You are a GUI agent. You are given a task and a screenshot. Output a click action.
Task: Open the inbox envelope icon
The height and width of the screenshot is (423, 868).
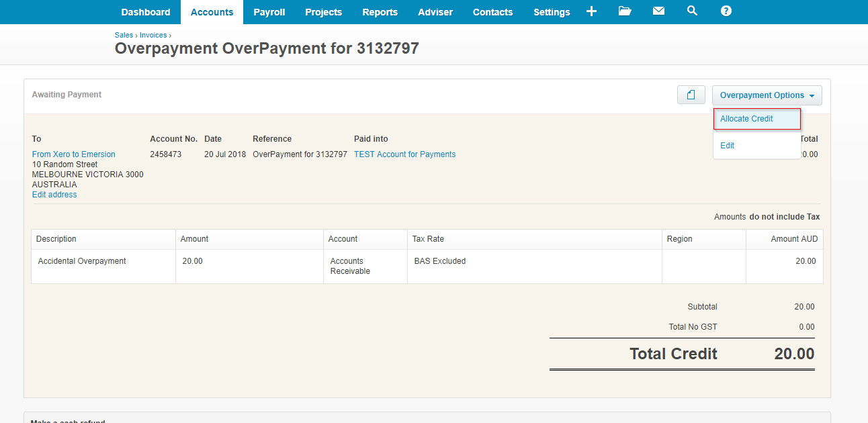pos(658,11)
